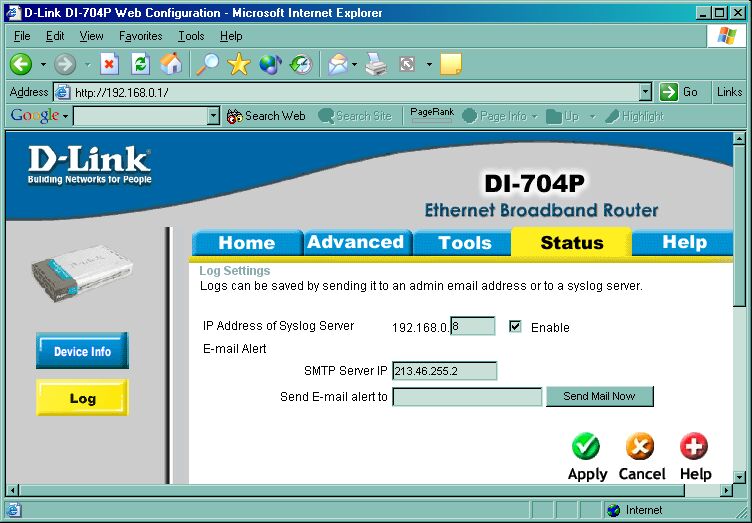Refresh the current page
Viewport: 752px width, 523px height.
pos(141,64)
